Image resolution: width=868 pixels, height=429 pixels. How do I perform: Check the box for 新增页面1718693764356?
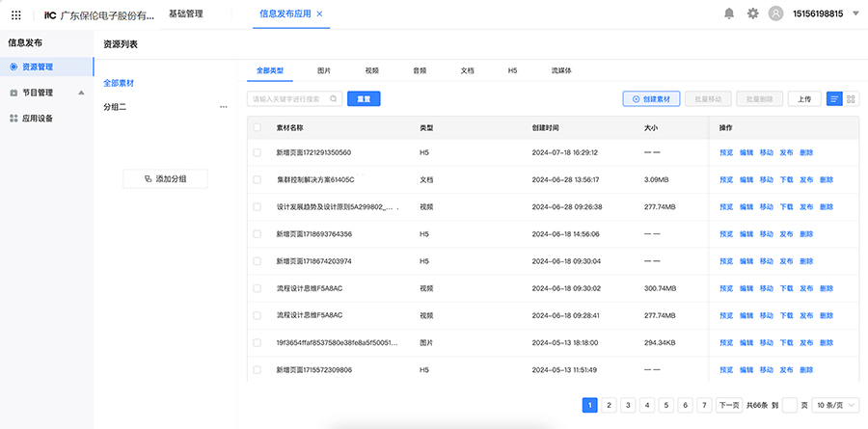click(257, 234)
